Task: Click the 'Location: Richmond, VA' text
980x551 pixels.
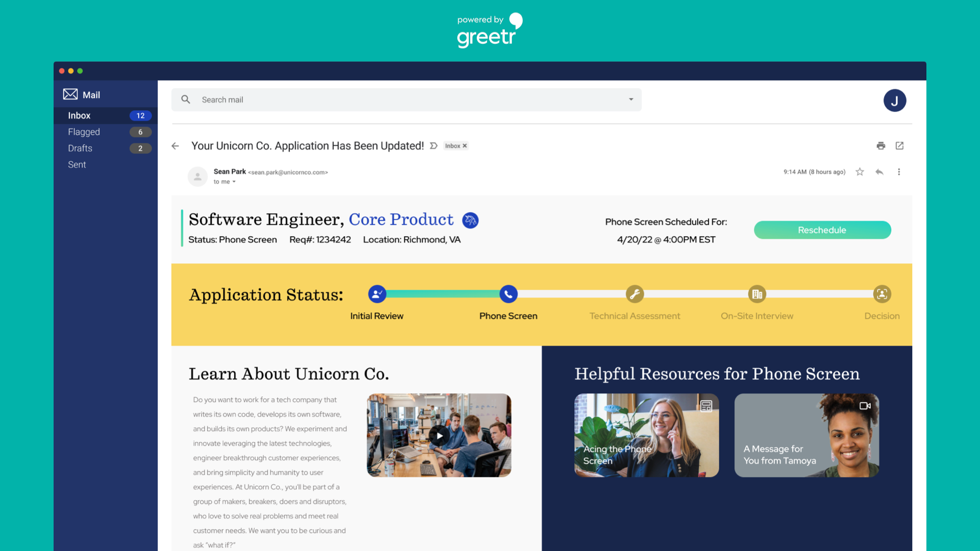Action: (412, 240)
